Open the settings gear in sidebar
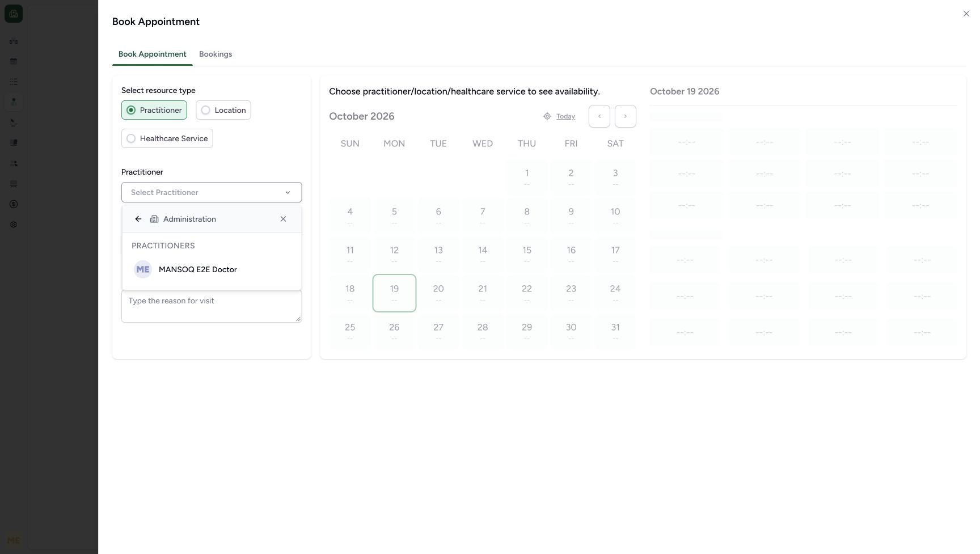Screen dimensions: 980x554 pos(14,225)
